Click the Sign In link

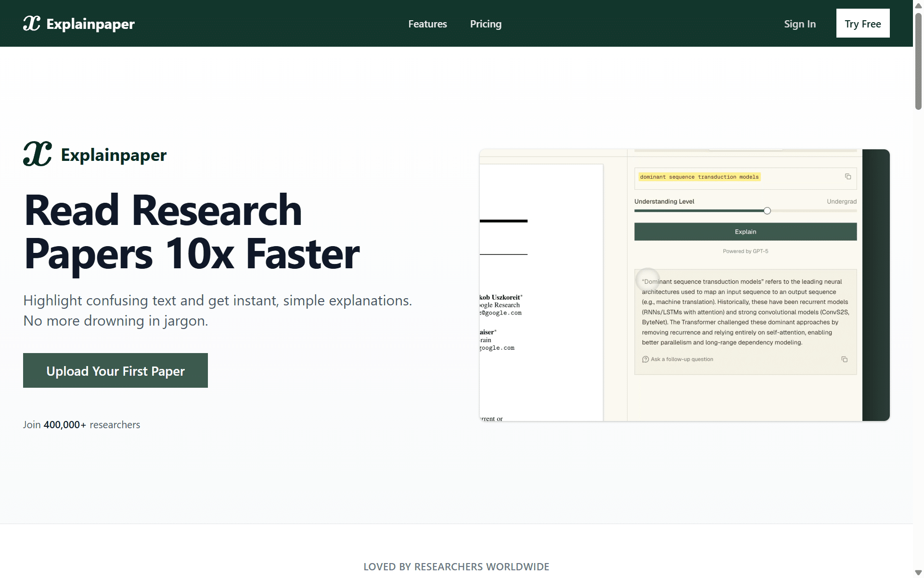pos(800,24)
